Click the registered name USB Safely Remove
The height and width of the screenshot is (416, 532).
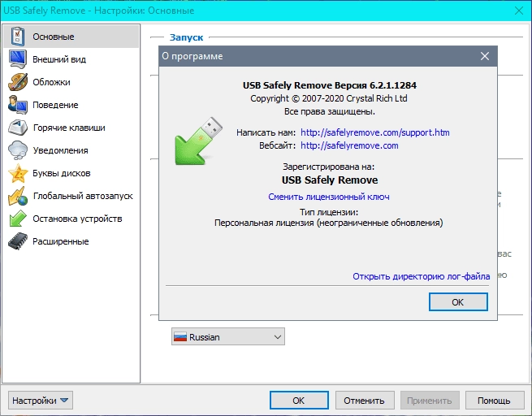(x=330, y=180)
